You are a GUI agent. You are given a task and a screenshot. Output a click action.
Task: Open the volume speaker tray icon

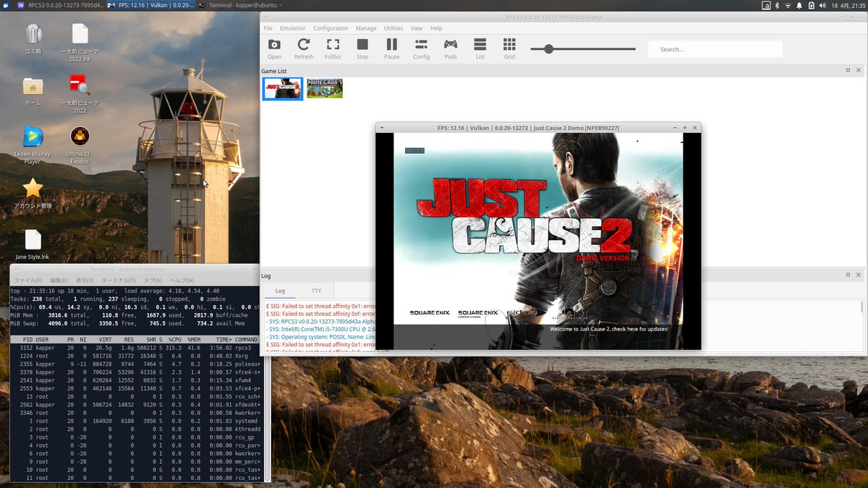(x=823, y=5)
